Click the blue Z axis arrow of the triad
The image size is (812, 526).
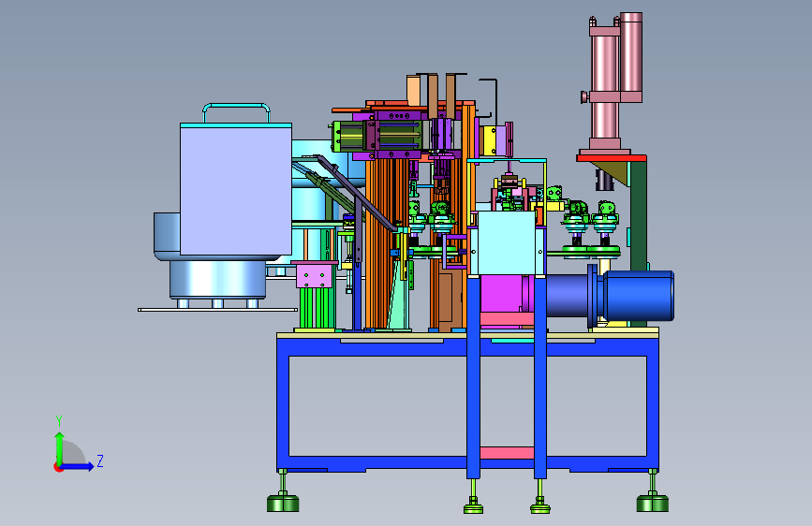(x=78, y=466)
